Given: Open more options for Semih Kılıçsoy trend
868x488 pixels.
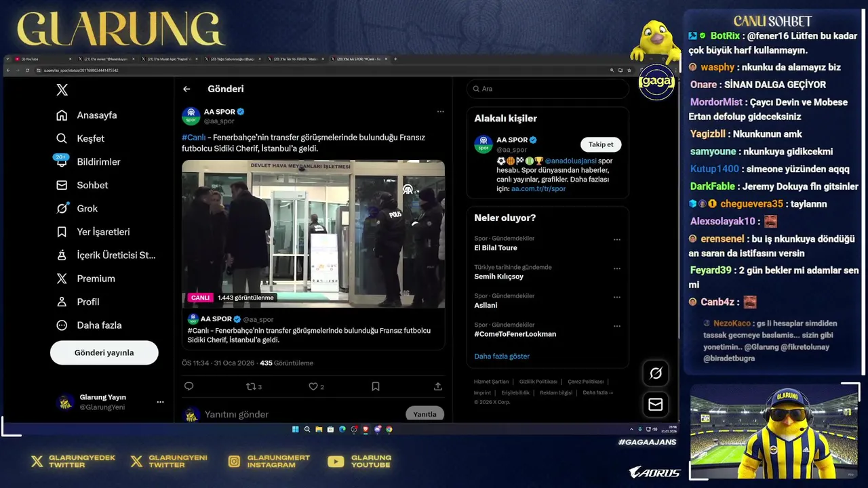Looking at the screenshot, I should pos(617,268).
